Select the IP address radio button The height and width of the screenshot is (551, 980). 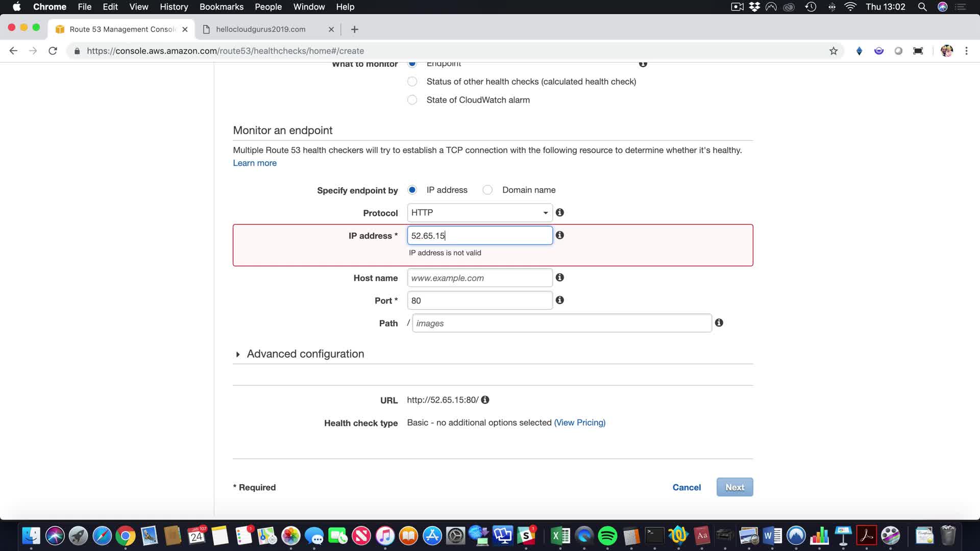click(412, 190)
